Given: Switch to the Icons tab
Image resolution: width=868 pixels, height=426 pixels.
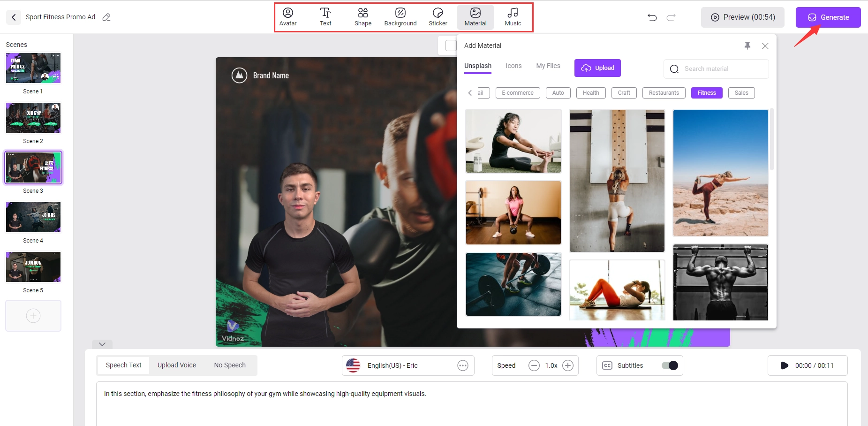Looking at the screenshot, I should pyautogui.click(x=513, y=66).
